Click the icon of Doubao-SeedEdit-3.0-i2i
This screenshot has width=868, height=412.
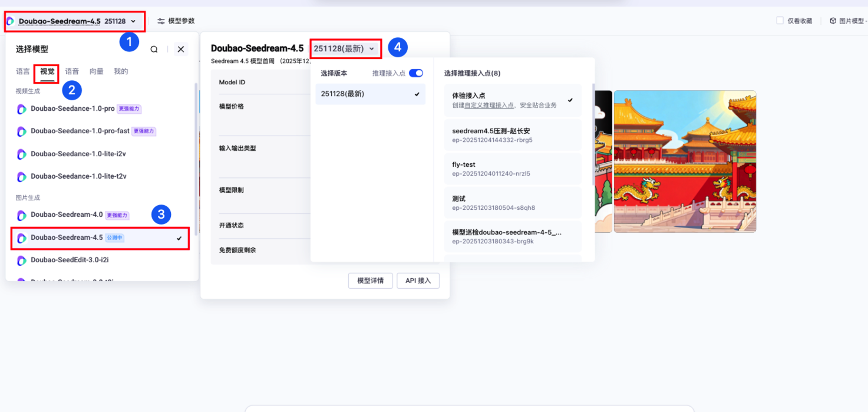coord(21,260)
